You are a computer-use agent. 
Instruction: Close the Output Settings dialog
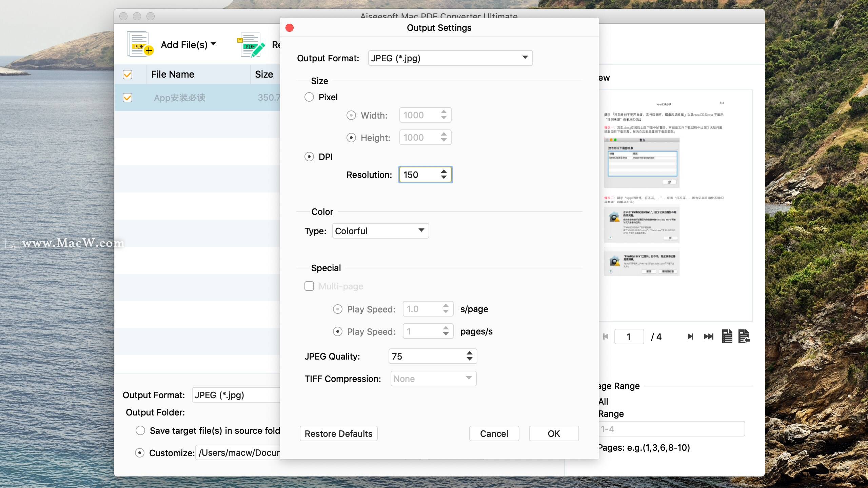(290, 28)
